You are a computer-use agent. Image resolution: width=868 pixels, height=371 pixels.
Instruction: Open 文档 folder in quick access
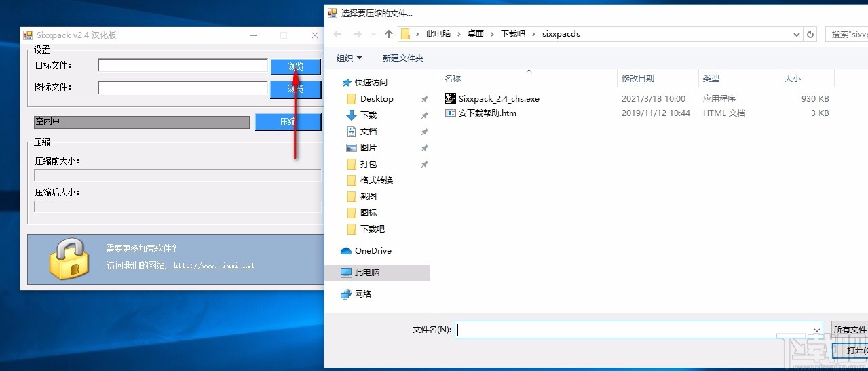[369, 131]
